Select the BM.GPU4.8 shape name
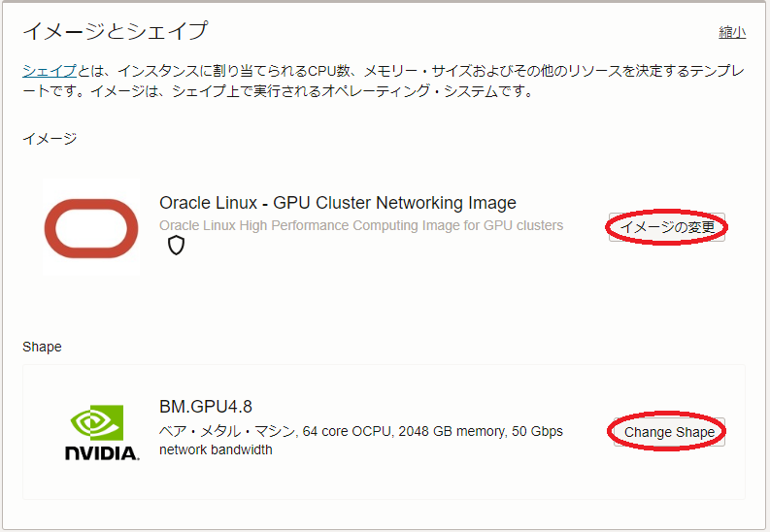The image size is (770, 532). click(x=205, y=406)
